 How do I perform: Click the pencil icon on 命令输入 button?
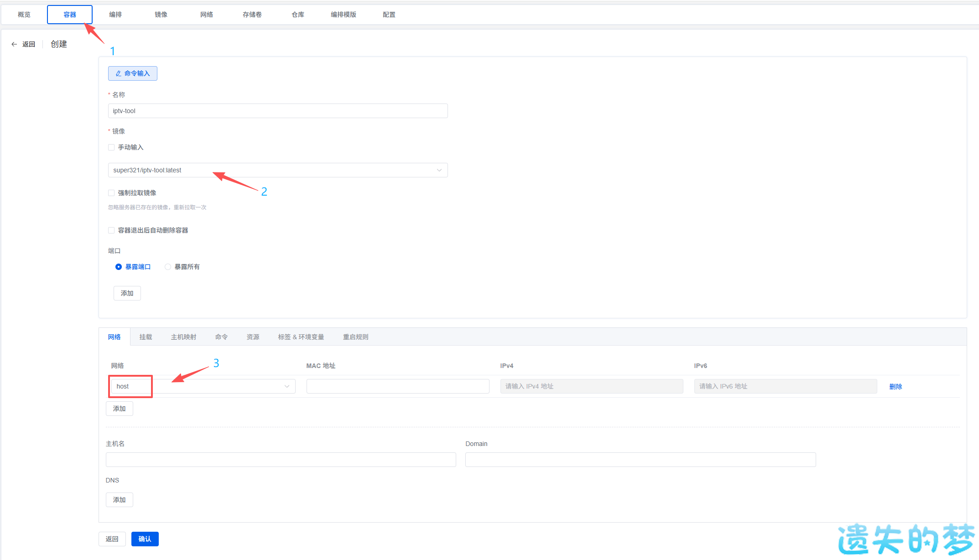pyautogui.click(x=119, y=73)
